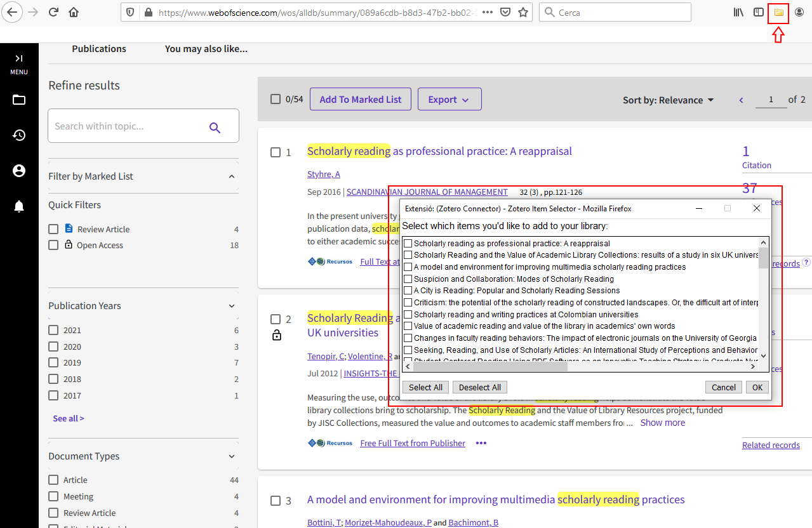The height and width of the screenshot is (528, 812).
Task: Click Show more on result 2 abstract
Action: tap(663, 423)
